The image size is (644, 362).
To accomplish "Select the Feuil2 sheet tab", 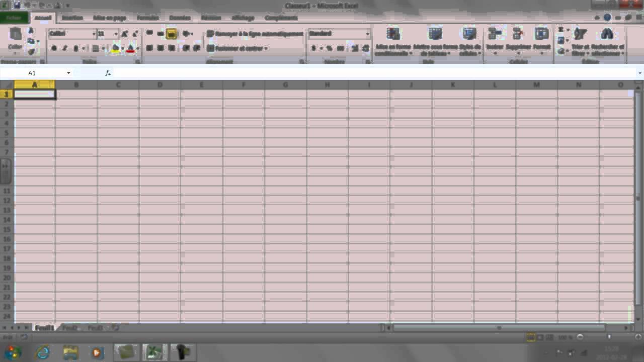I will (70, 328).
